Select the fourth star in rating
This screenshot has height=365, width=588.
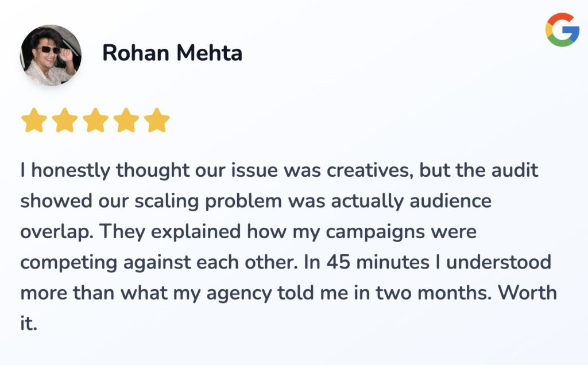point(126,121)
